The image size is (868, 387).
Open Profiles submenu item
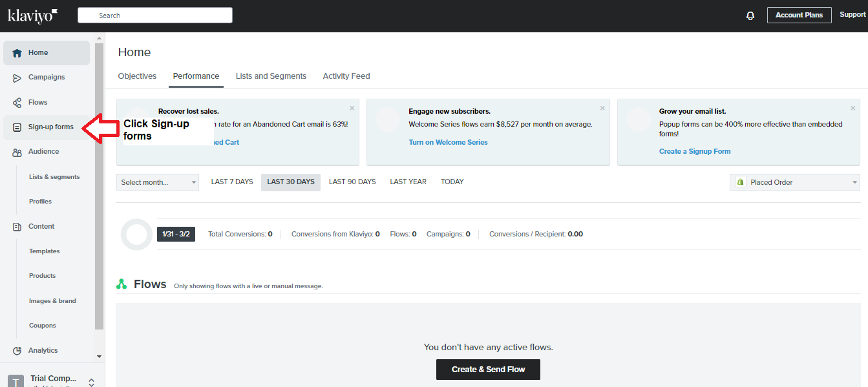(x=40, y=202)
